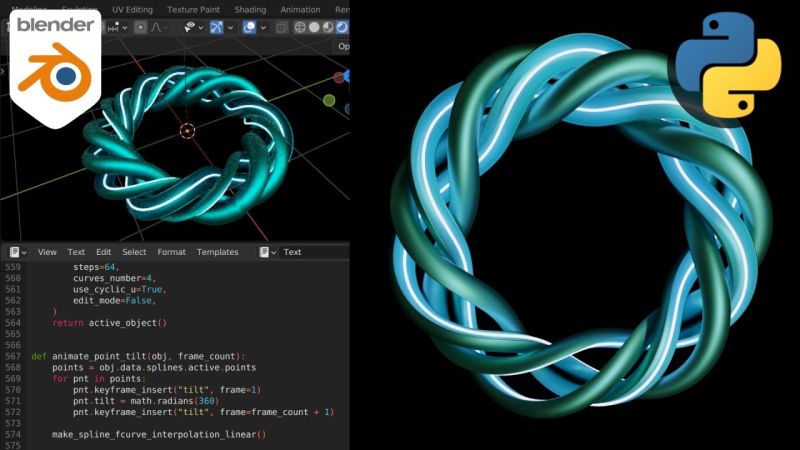Image resolution: width=800 pixels, height=450 pixels.
Task: Open the Format menu in text editor
Action: click(171, 252)
